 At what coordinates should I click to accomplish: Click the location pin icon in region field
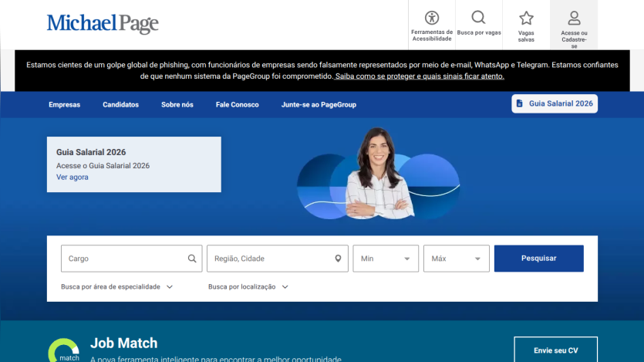pyautogui.click(x=338, y=259)
